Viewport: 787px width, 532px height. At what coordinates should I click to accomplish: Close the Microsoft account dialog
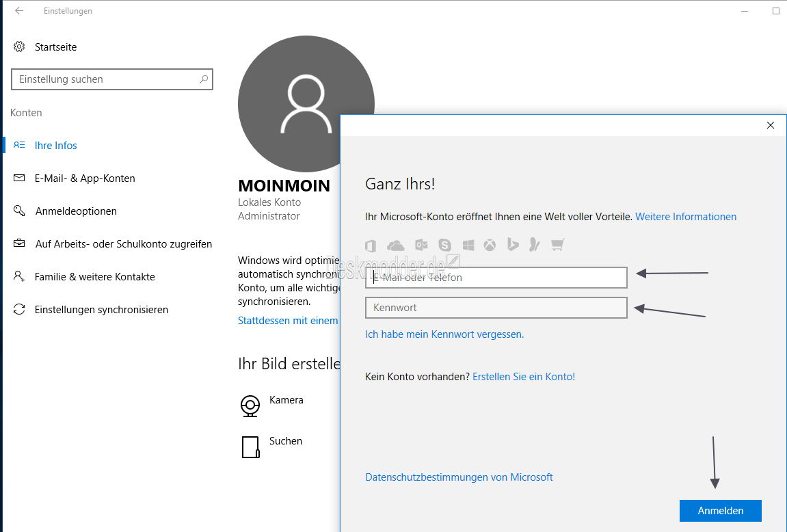771,125
